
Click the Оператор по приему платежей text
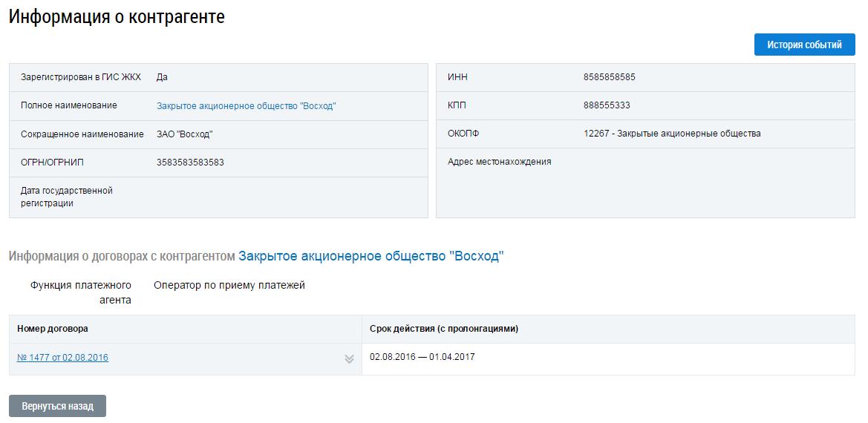pos(229,285)
